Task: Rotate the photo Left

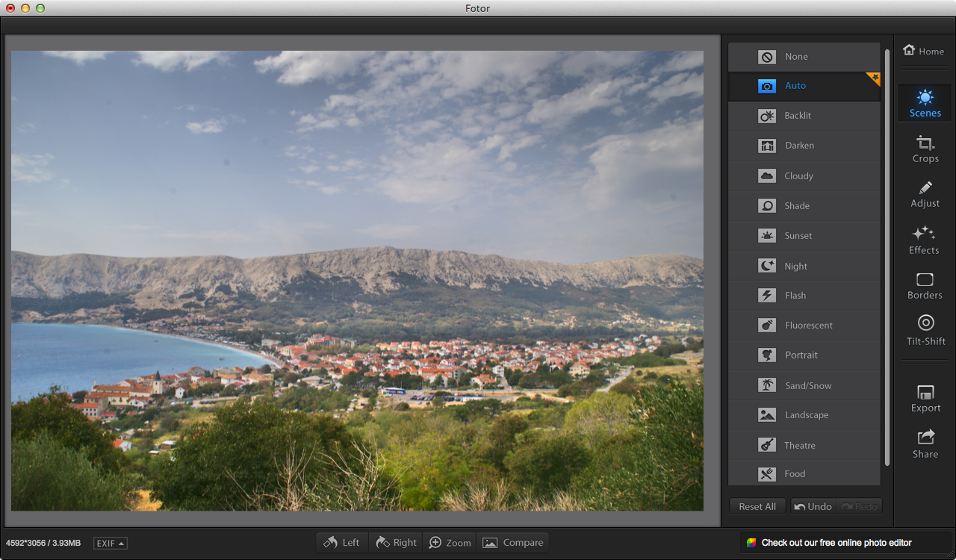Action: tap(341, 543)
